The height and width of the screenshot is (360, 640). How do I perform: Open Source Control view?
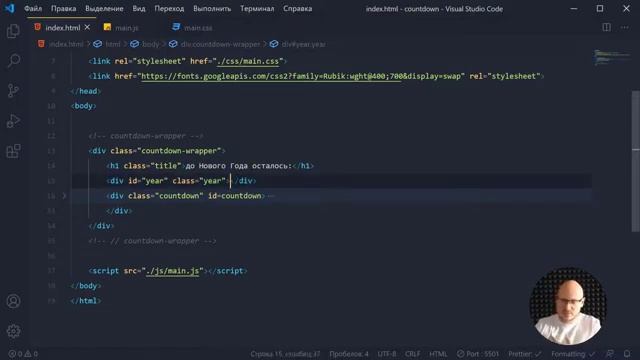pyautogui.click(x=13, y=91)
